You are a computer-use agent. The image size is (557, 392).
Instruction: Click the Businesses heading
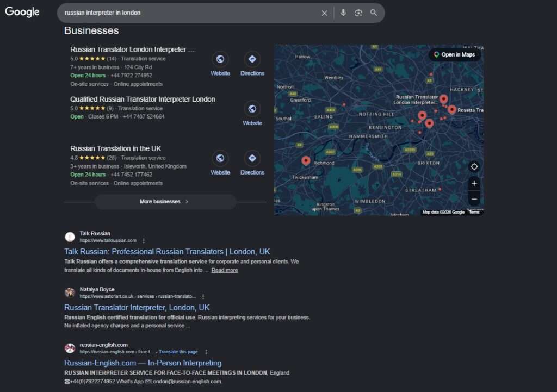tap(91, 30)
